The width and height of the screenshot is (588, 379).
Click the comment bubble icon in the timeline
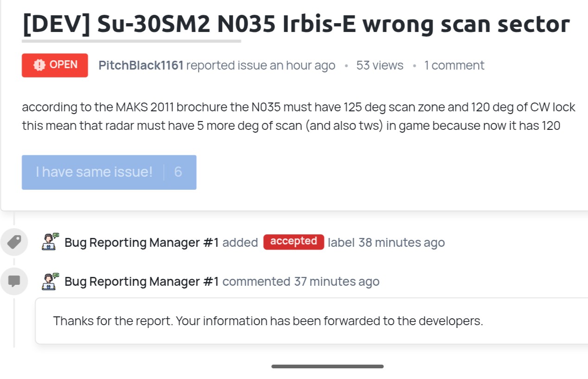tap(14, 281)
